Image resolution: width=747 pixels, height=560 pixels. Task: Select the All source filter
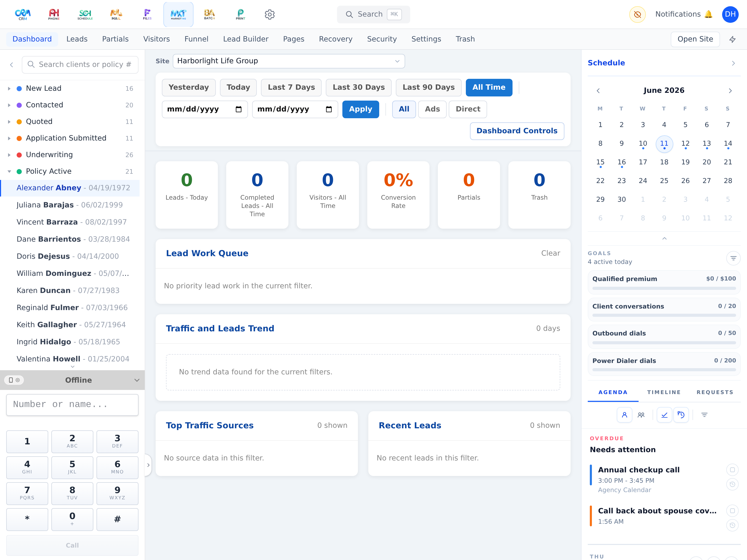point(404,109)
